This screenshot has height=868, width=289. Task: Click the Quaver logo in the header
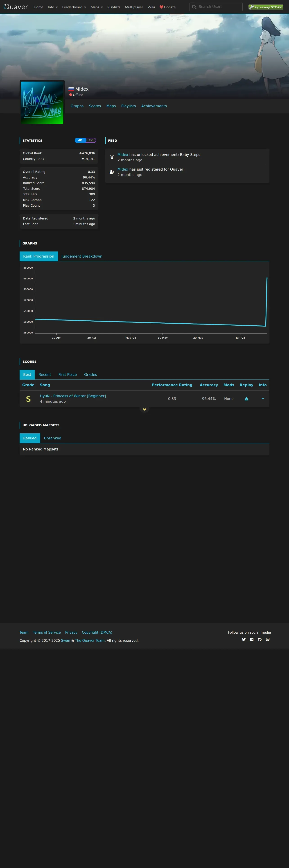click(16, 7)
